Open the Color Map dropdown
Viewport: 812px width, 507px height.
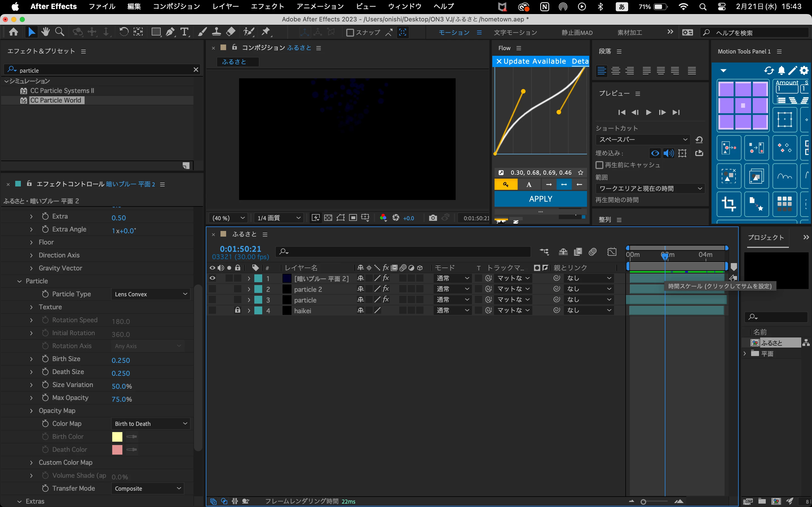click(150, 424)
